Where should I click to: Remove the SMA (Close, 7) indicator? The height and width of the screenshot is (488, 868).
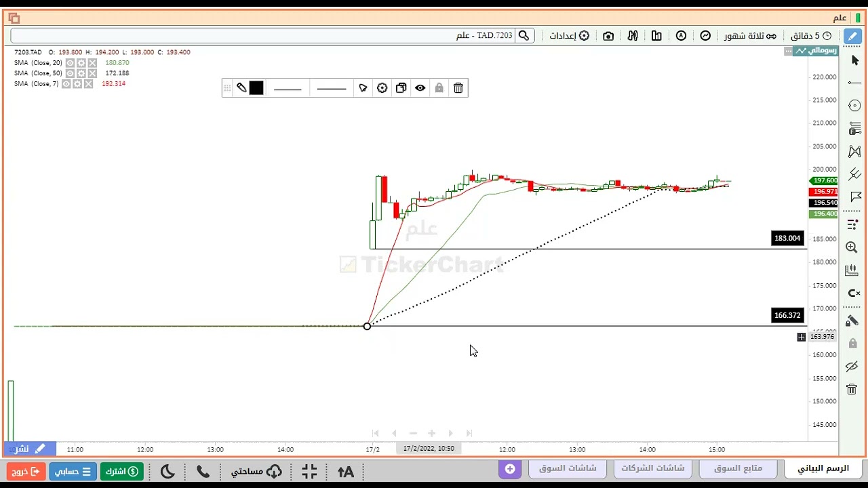coord(88,84)
